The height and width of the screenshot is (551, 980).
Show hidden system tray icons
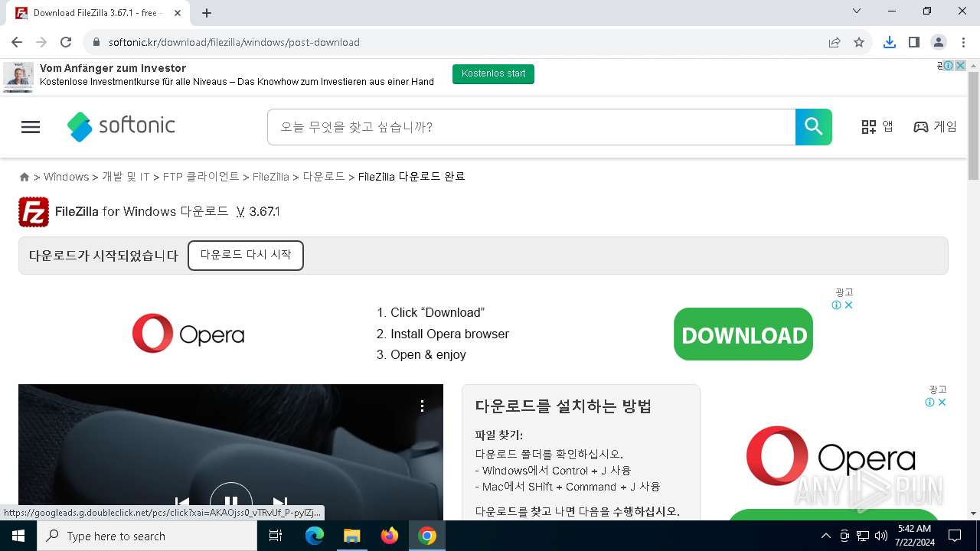825,536
